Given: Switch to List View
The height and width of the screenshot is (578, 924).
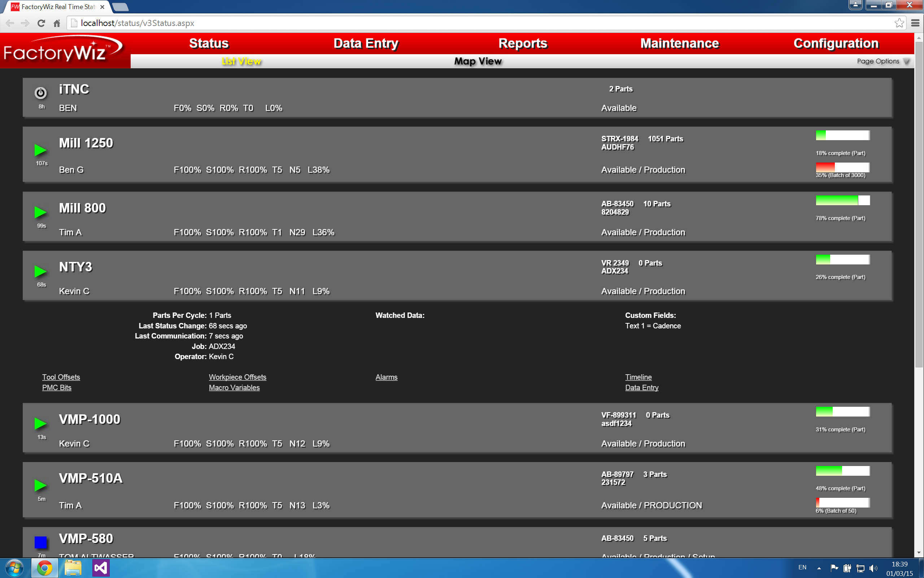Looking at the screenshot, I should [x=241, y=61].
